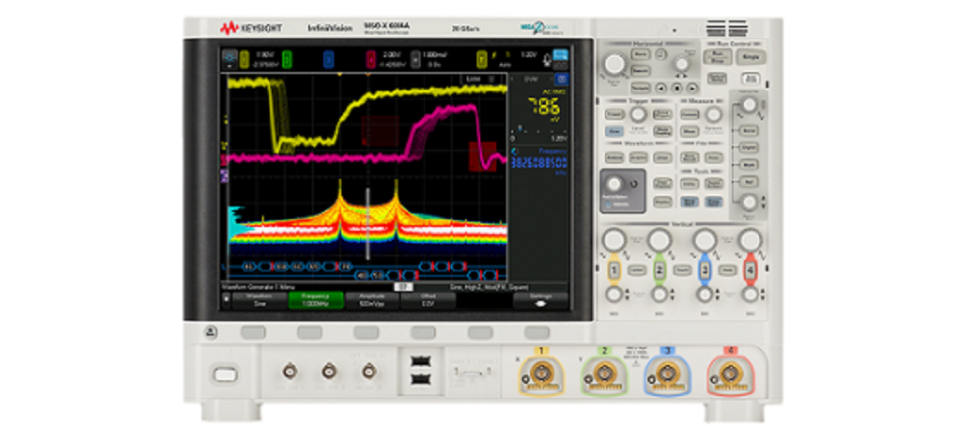Tap the channel 1 yellow indicator on screen
980x438 pixels.
coord(244,60)
